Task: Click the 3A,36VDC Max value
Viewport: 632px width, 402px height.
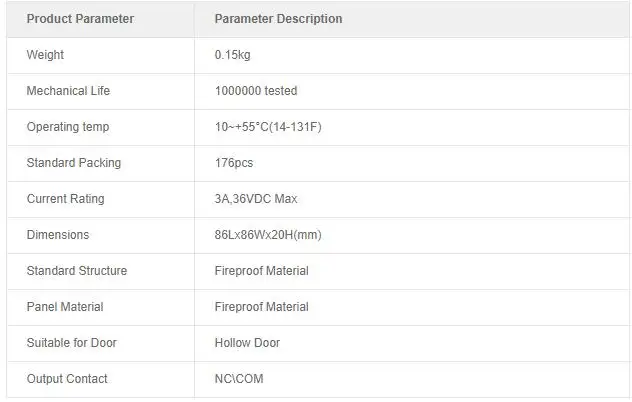Action: [256, 199]
